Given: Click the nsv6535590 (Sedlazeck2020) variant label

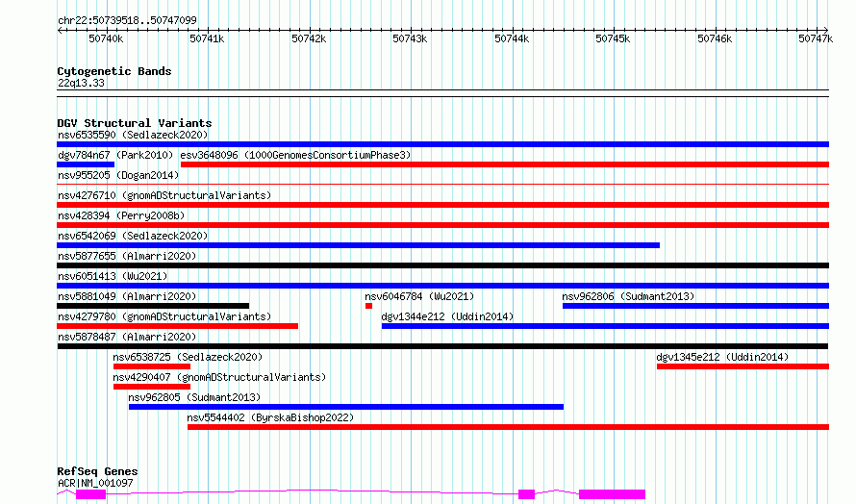Looking at the screenshot, I should click(x=133, y=135).
